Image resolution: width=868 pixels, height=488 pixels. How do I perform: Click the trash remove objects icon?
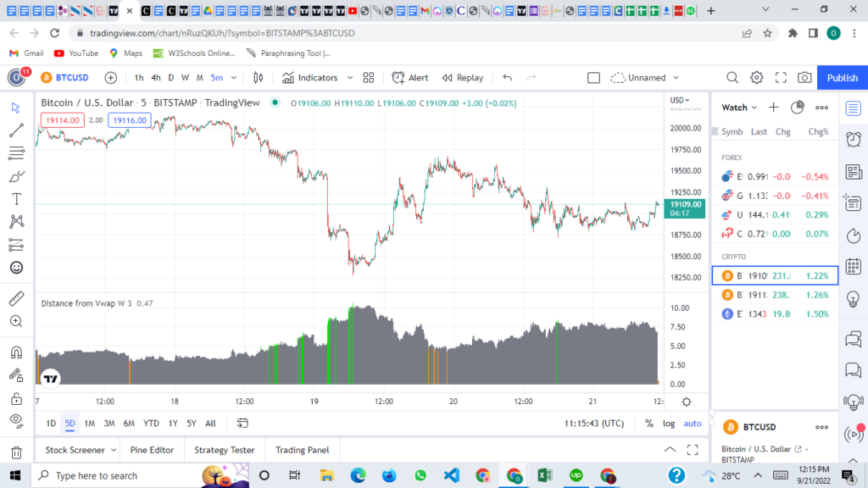click(x=16, y=452)
